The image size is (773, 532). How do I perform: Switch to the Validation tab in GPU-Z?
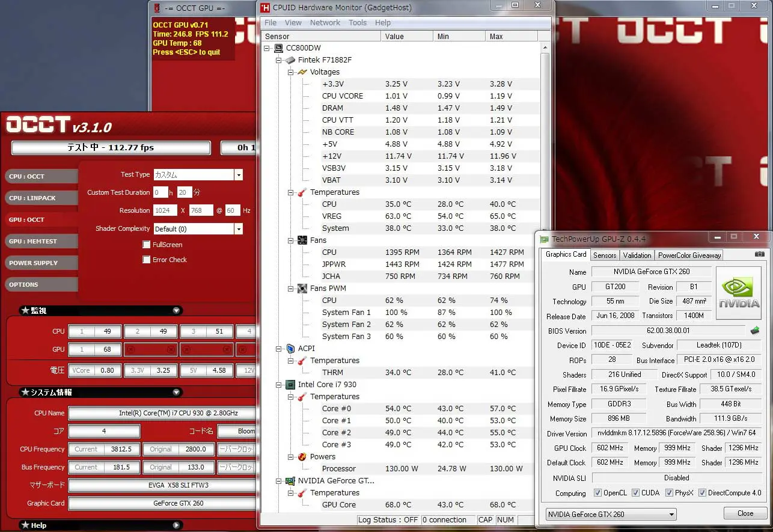coord(637,255)
